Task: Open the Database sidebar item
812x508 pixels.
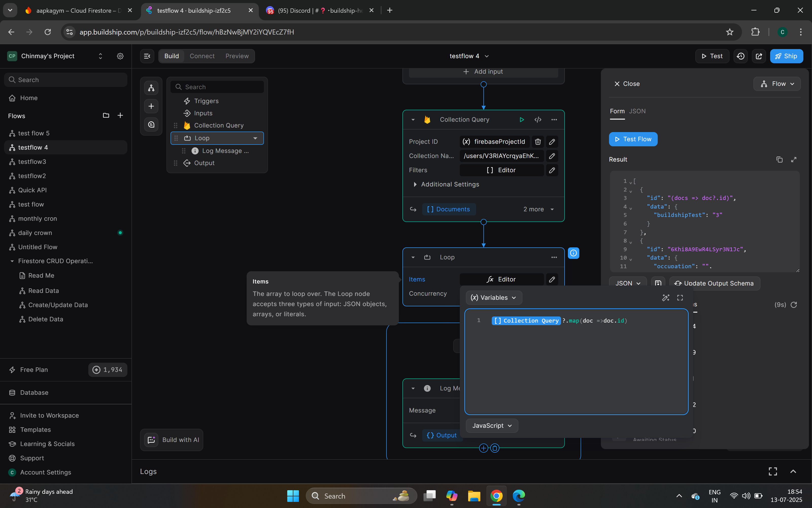Action: pyautogui.click(x=66, y=393)
